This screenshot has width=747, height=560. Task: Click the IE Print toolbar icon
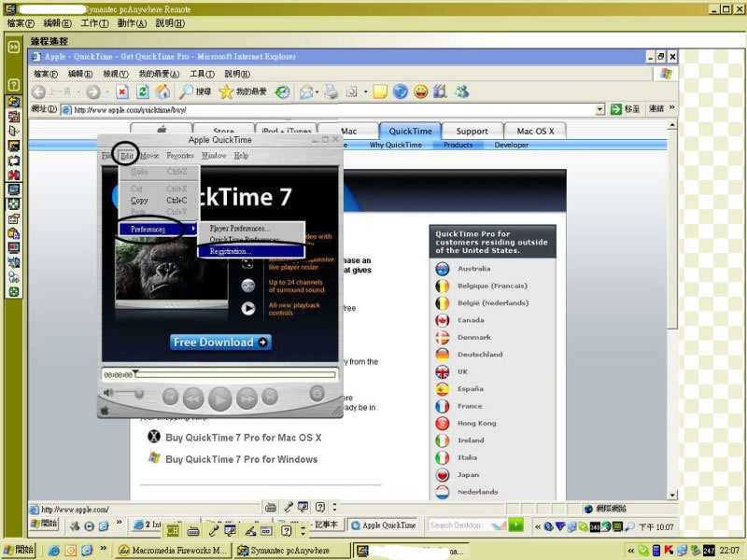[330, 91]
